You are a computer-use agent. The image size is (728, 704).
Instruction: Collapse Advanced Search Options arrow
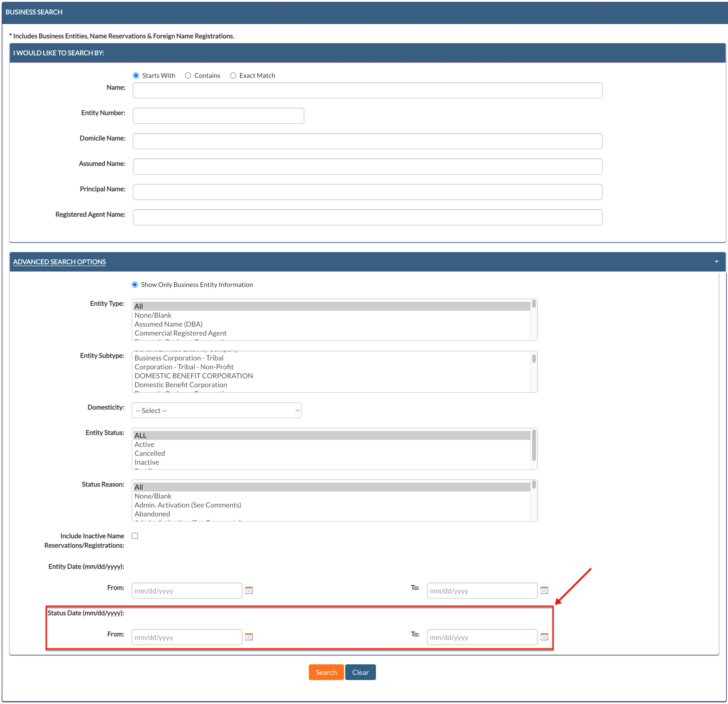pyautogui.click(x=717, y=262)
